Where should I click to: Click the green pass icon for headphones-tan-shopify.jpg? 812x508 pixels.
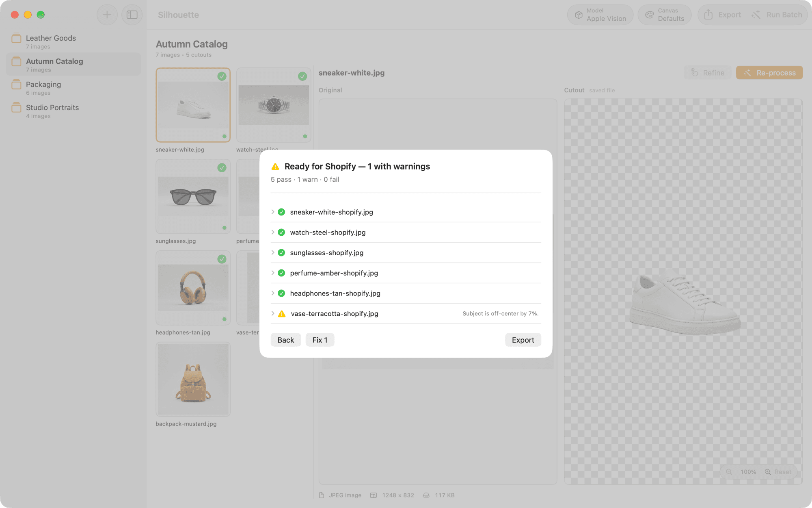click(281, 293)
